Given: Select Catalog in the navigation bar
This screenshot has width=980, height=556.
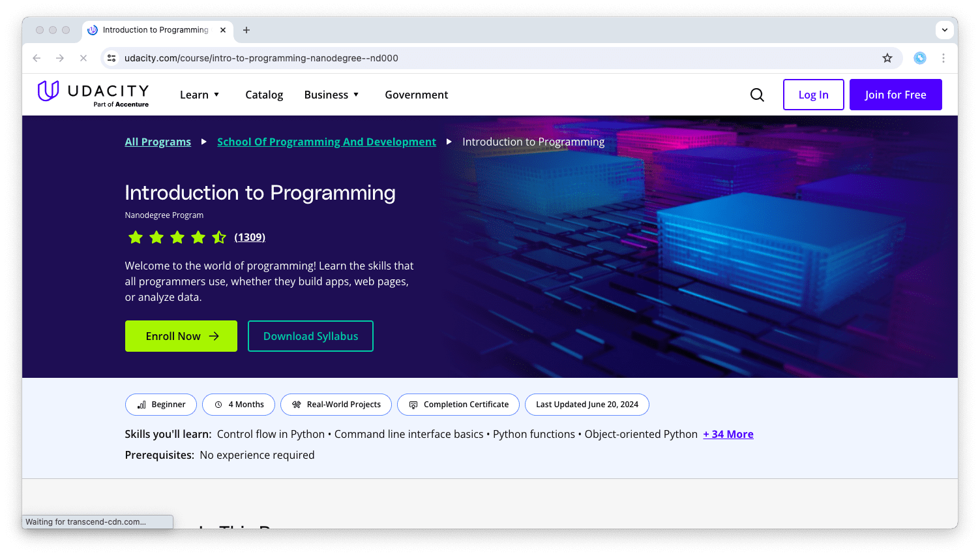Looking at the screenshot, I should [264, 95].
